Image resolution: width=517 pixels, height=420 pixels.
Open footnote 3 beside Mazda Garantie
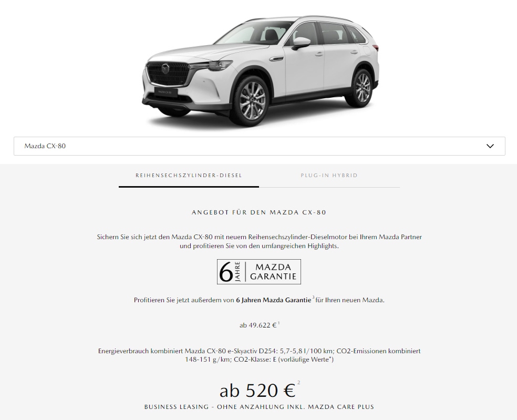point(313,298)
